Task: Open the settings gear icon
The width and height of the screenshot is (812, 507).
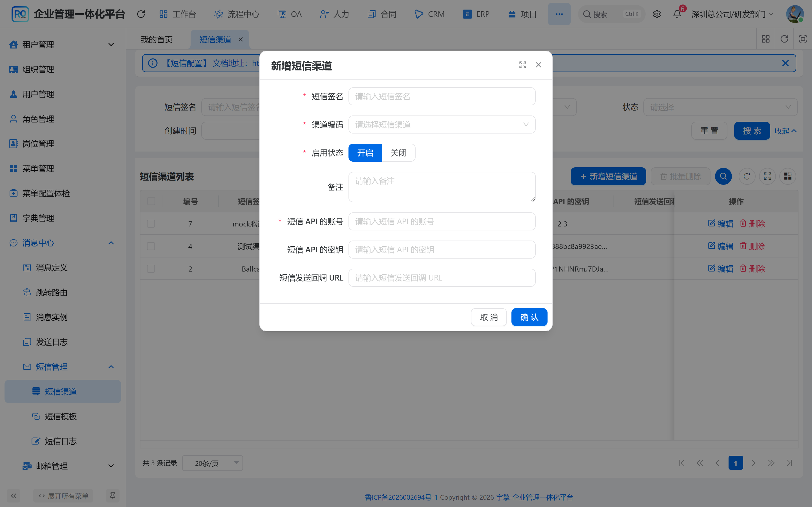Action: 657,14
